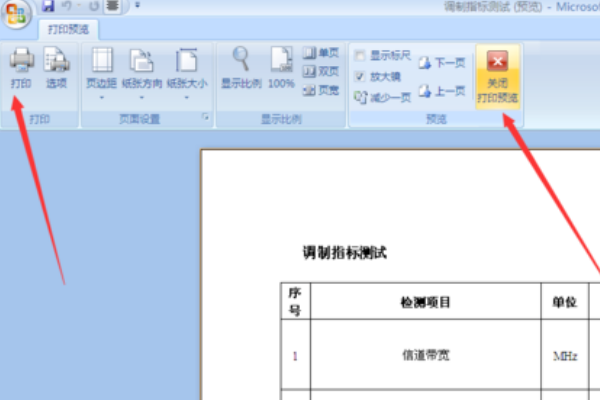Close print preview with red X button
This screenshot has width=600, height=400.
pyautogui.click(x=497, y=77)
